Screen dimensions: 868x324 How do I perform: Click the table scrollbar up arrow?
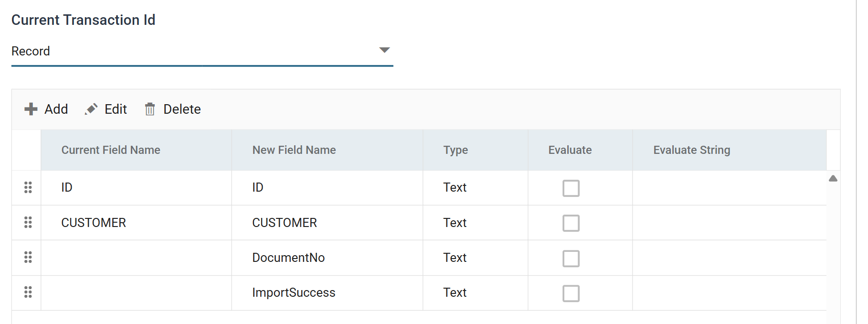click(833, 178)
